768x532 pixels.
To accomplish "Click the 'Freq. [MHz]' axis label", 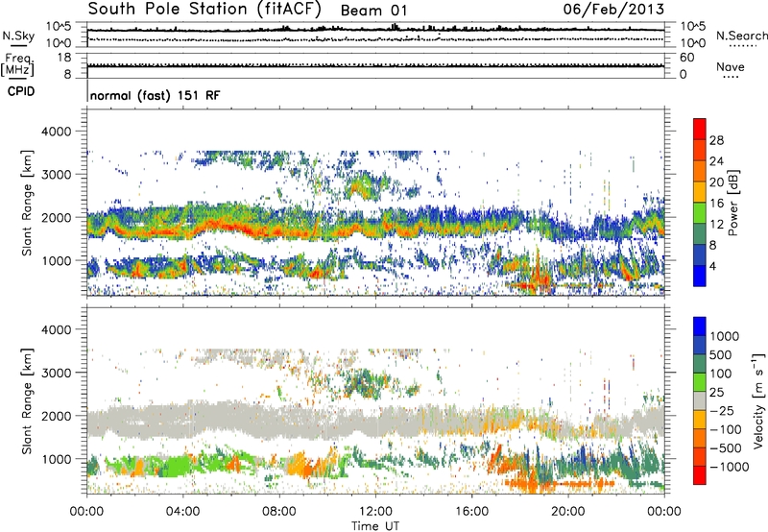I will click(17, 65).
